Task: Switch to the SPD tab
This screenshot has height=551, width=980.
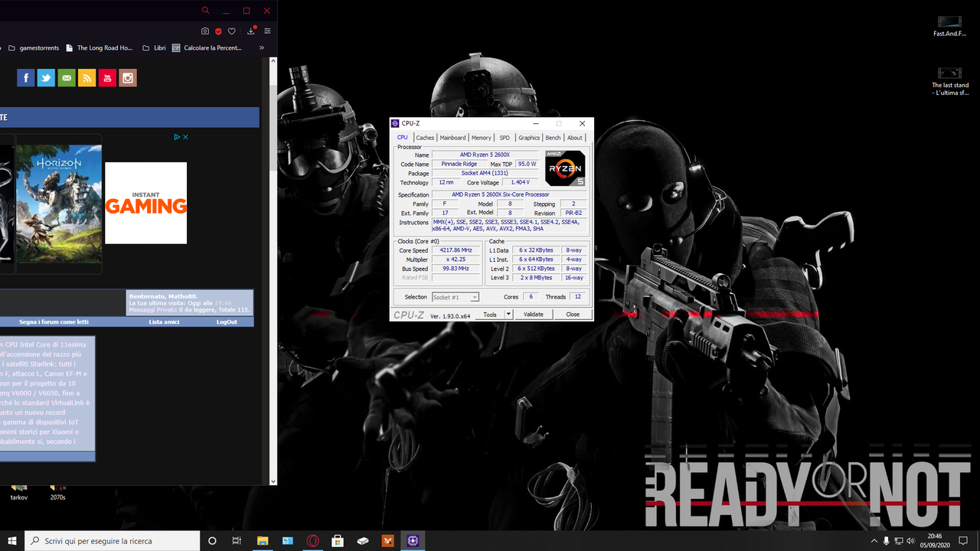Action: click(505, 138)
